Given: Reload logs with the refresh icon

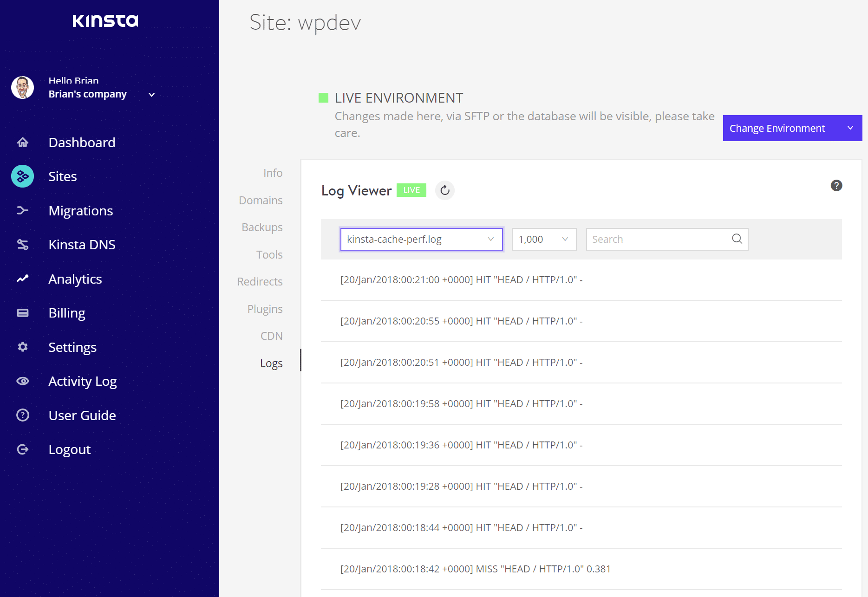Looking at the screenshot, I should point(444,190).
